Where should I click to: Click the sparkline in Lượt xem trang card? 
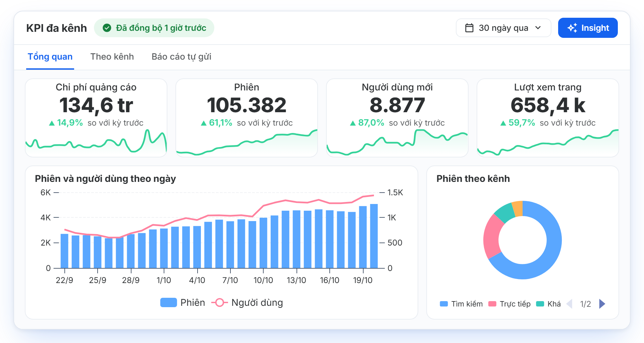(x=548, y=143)
